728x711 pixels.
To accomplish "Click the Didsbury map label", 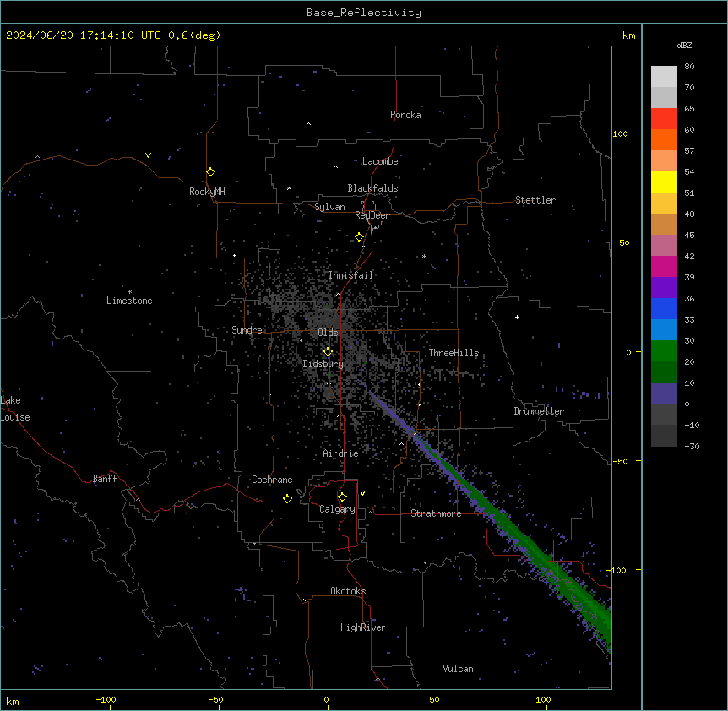I will pos(323,364).
